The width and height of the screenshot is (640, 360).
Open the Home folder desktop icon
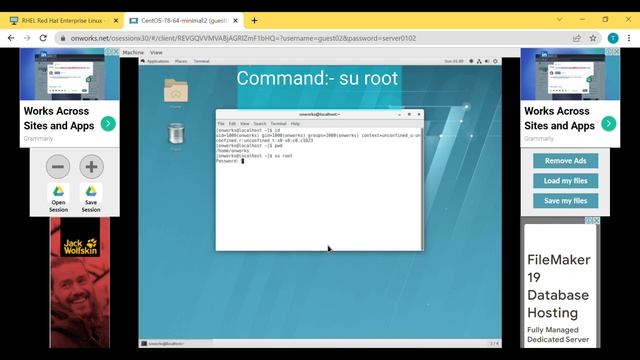[176, 91]
